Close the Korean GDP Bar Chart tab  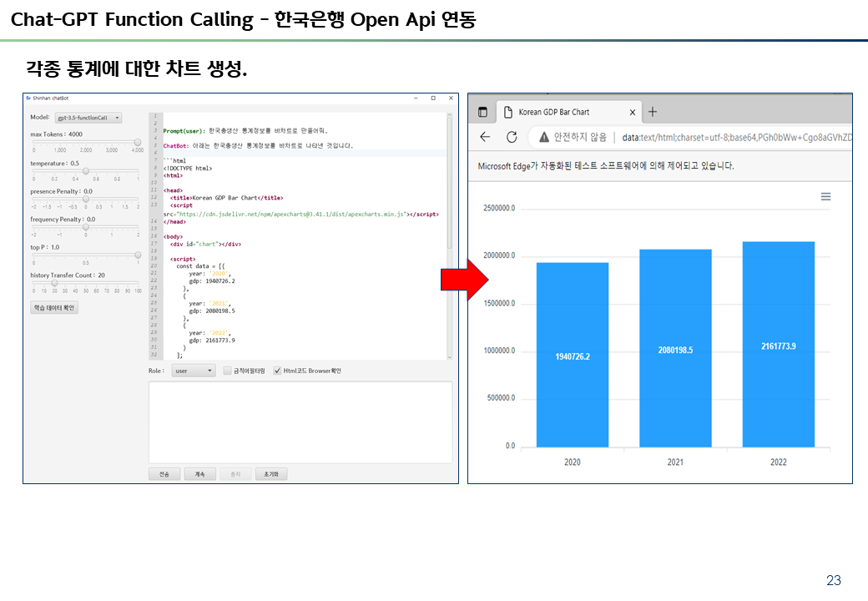click(x=632, y=113)
